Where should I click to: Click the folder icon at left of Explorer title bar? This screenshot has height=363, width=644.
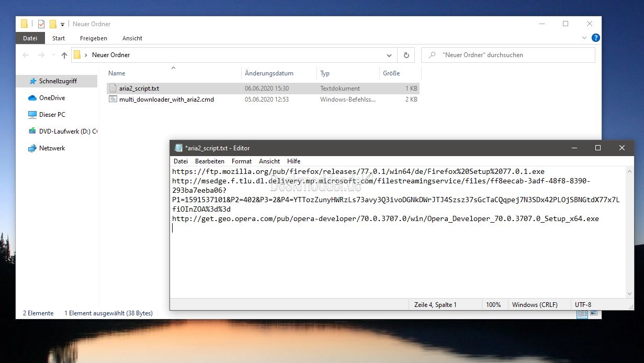point(24,24)
